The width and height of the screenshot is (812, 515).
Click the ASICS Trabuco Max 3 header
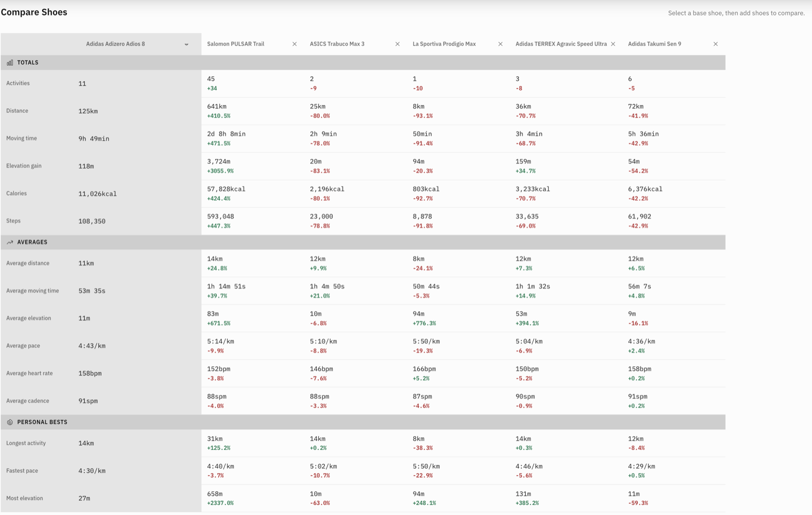pyautogui.click(x=337, y=44)
